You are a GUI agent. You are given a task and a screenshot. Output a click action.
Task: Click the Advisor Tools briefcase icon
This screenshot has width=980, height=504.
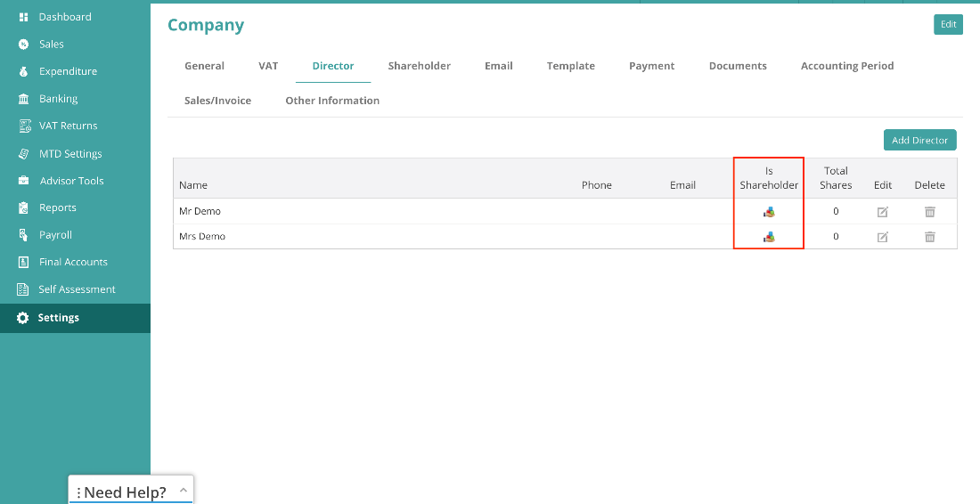(24, 181)
